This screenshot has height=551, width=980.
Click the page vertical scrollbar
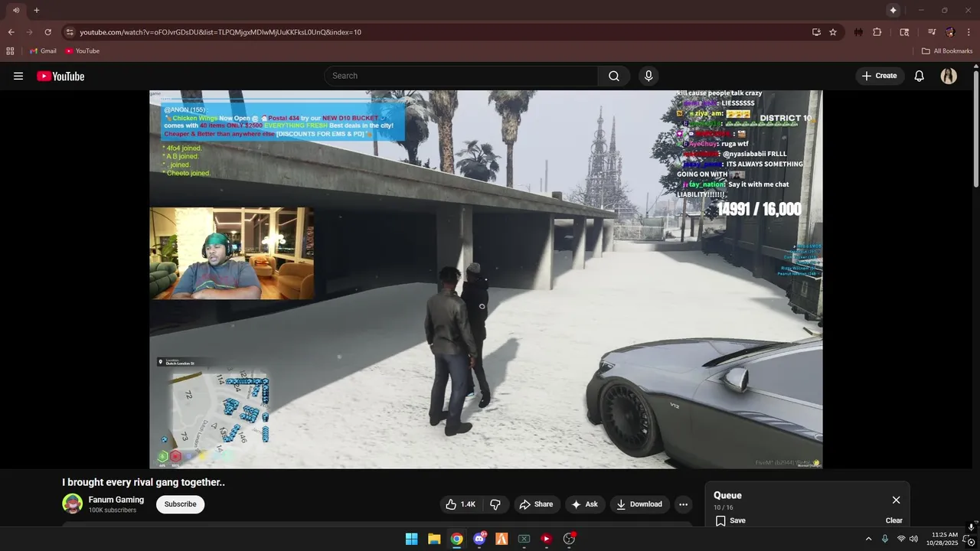[975, 130]
